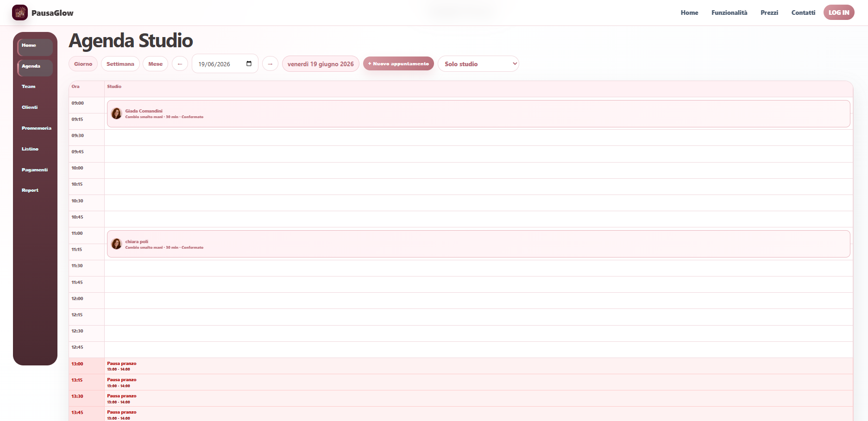Open Listino in the sidebar
Screen dimensions: 868x421
[x=35, y=149]
